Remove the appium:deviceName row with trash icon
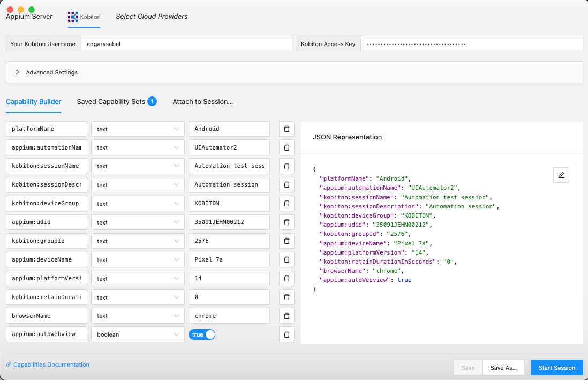588x380 pixels. (287, 260)
